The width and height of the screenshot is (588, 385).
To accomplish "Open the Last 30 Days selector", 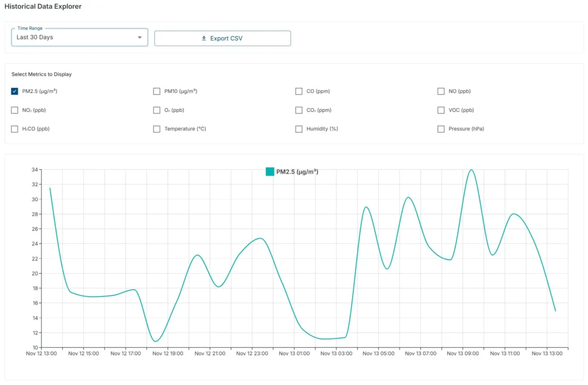I will [79, 37].
